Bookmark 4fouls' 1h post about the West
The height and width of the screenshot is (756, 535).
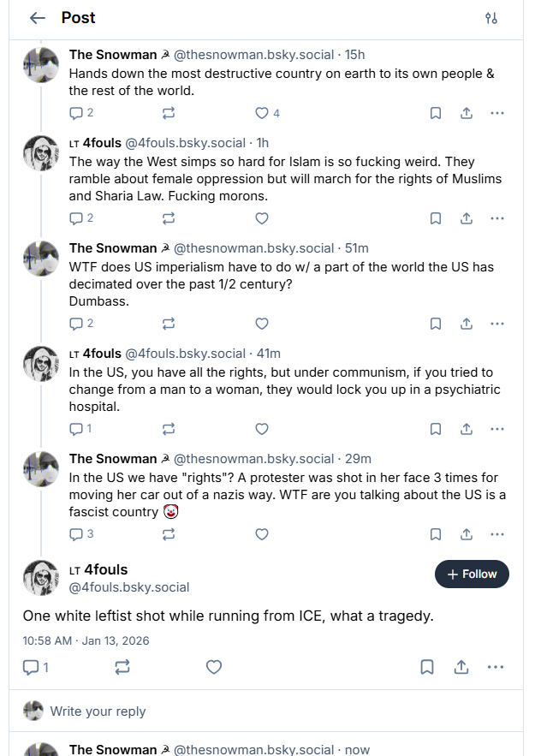click(435, 218)
